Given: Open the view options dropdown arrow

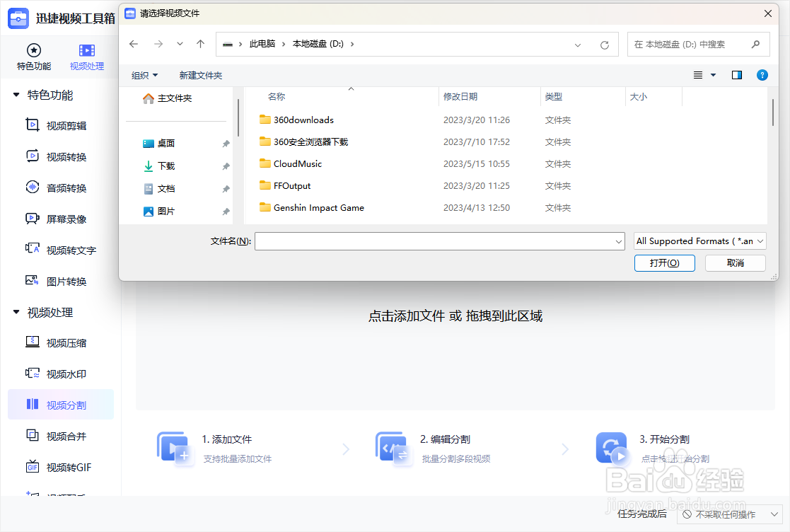Looking at the screenshot, I should coord(713,75).
